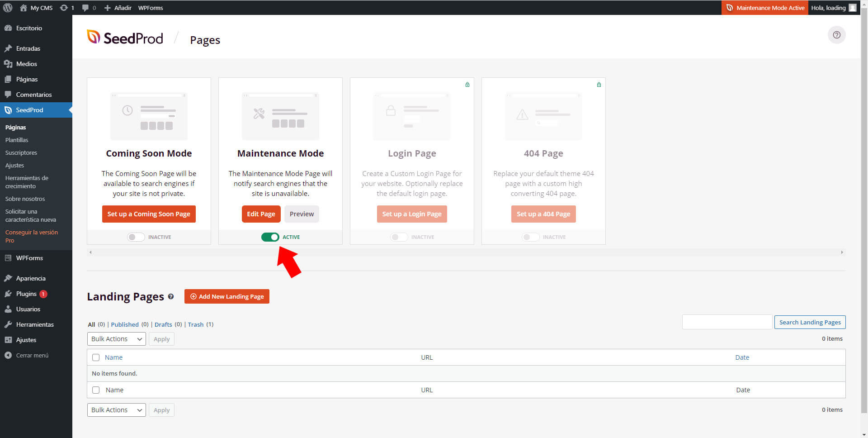868x438 pixels.
Task: Toggle 404 Page inactive switch
Action: (x=530, y=237)
